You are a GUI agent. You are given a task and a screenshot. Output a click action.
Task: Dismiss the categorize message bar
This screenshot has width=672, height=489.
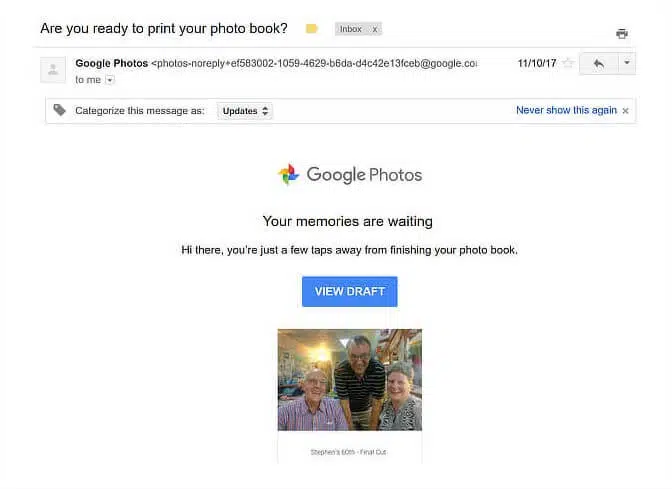pos(626,111)
